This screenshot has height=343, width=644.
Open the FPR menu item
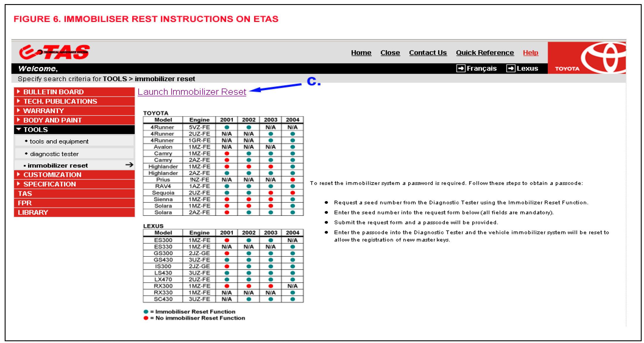coord(25,203)
